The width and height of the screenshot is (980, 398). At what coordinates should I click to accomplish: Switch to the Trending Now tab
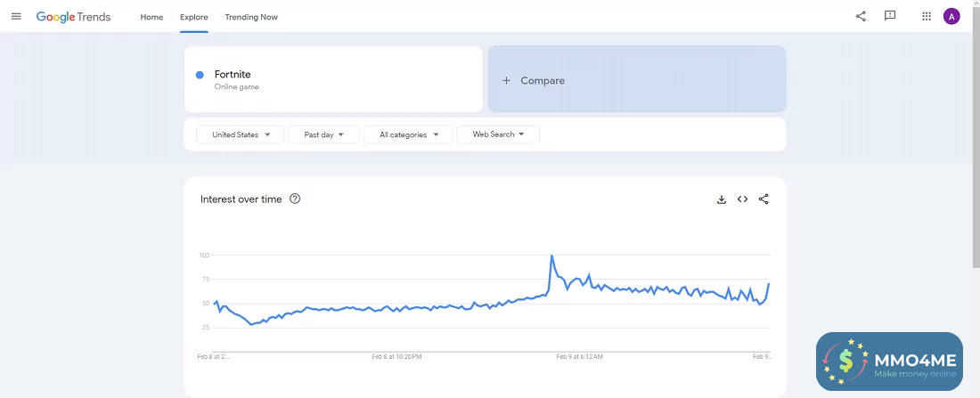[251, 17]
